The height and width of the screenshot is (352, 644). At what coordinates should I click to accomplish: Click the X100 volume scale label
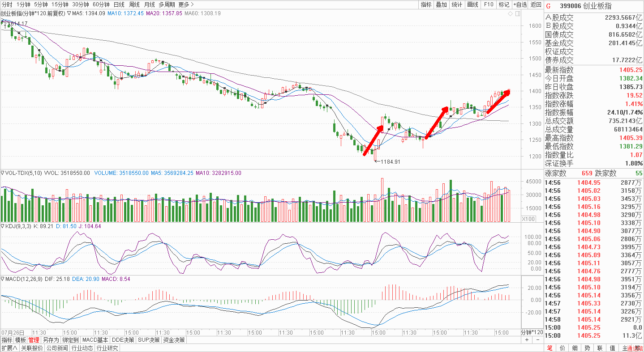pos(528,219)
